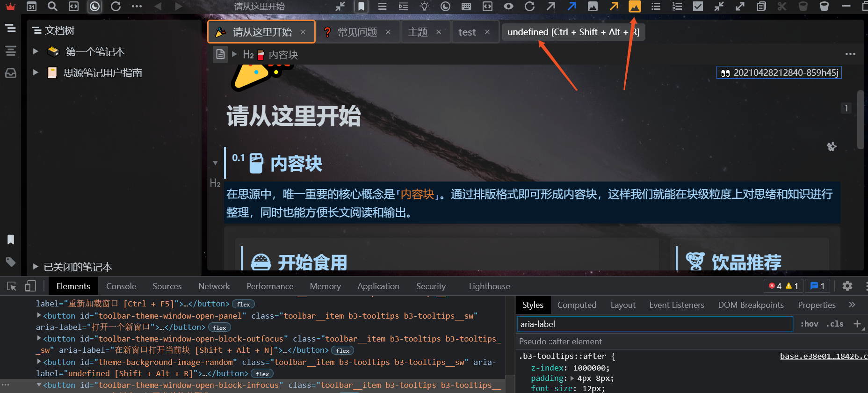Viewport: 868px width, 393px height.
Task: Toggle the bookmark icon in the top toolbar
Action: click(361, 6)
